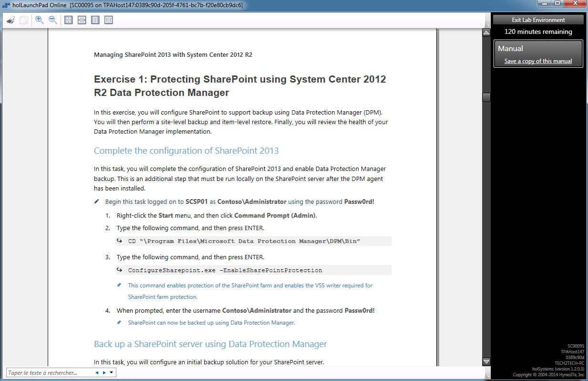Click 'Managing SharePoint 2013 with System Center' header

point(173,54)
